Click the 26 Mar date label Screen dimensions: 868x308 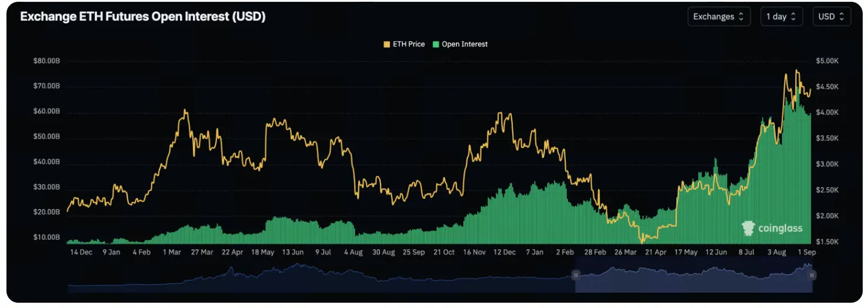[625, 252]
